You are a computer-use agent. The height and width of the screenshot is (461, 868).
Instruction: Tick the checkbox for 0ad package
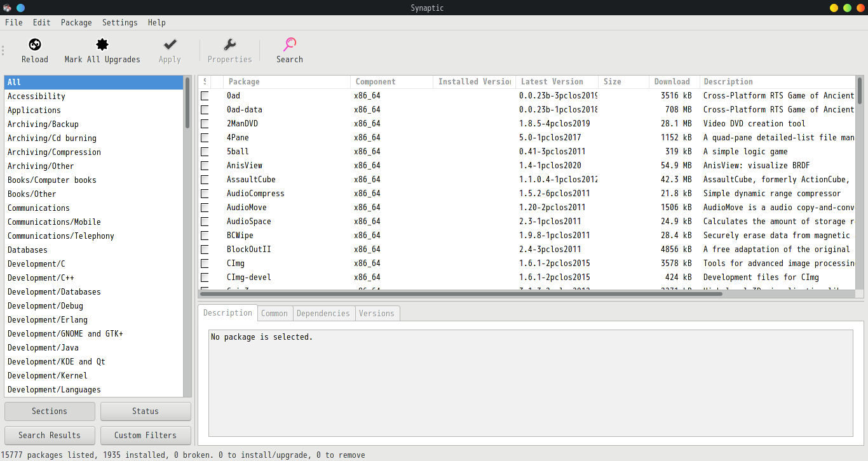click(x=205, y=96)
